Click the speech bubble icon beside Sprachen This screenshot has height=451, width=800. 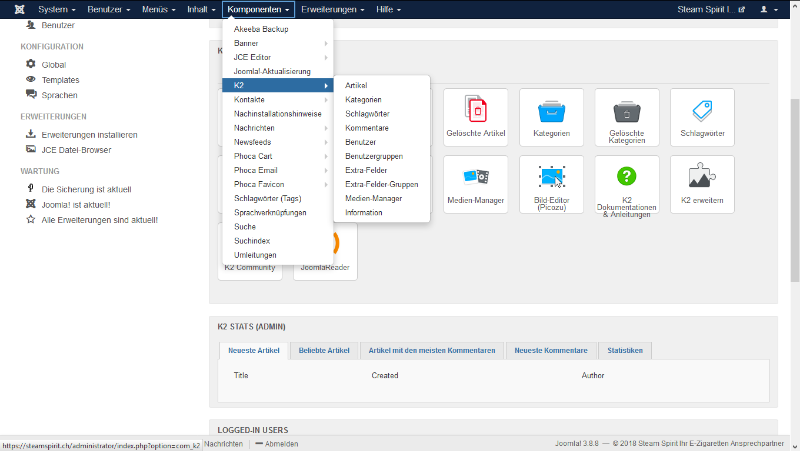pyautogui.click(x=31, y=94)
